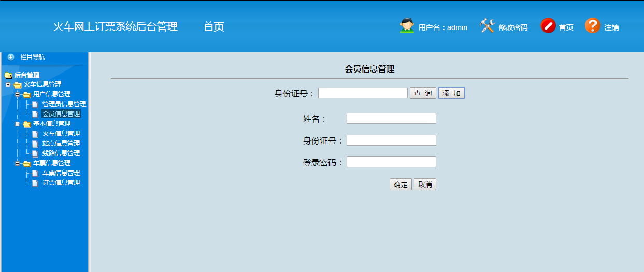The image size is (644, 272).
Task: Click the 首页 item in header title bar
Action: click(x=213, y=26)
